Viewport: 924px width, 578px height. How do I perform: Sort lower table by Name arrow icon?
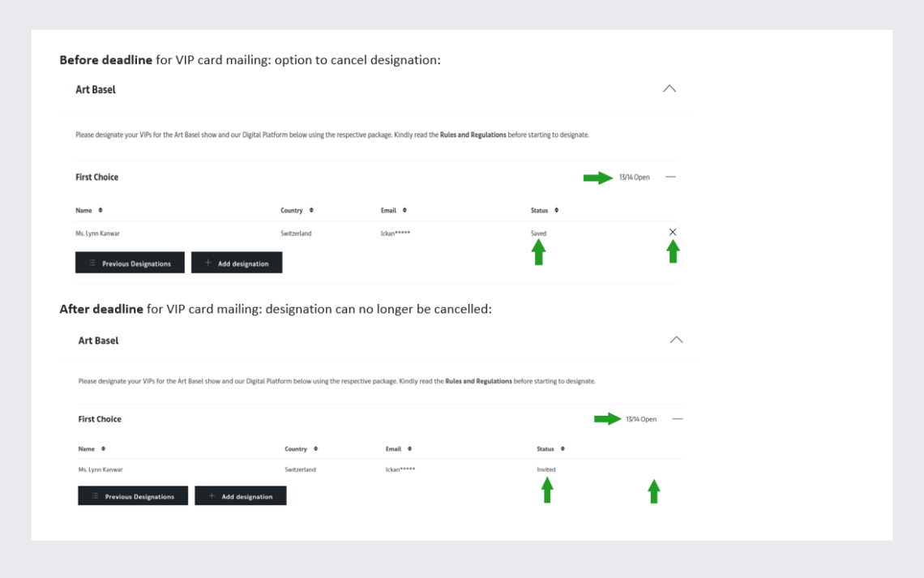[x=103, y=449]
